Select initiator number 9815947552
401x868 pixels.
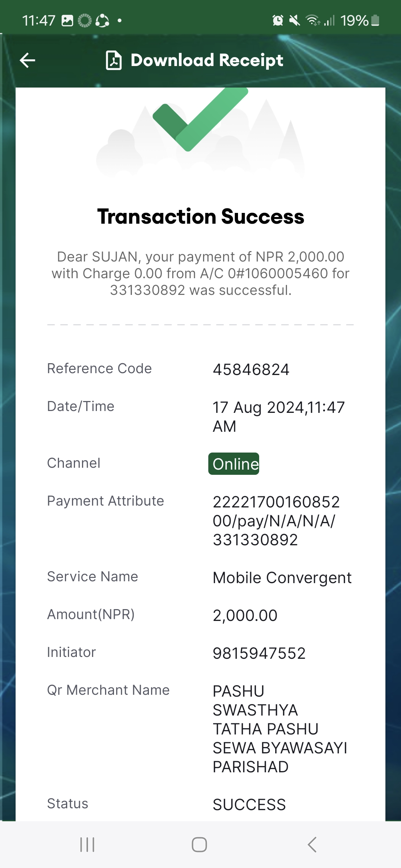pyautogui.click(x=259, y=653)
